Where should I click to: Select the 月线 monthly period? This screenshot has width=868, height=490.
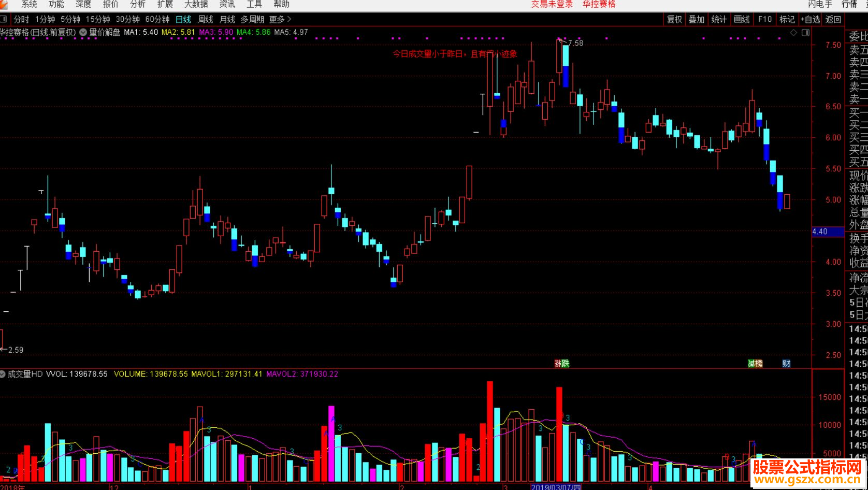tap(227, 19)
